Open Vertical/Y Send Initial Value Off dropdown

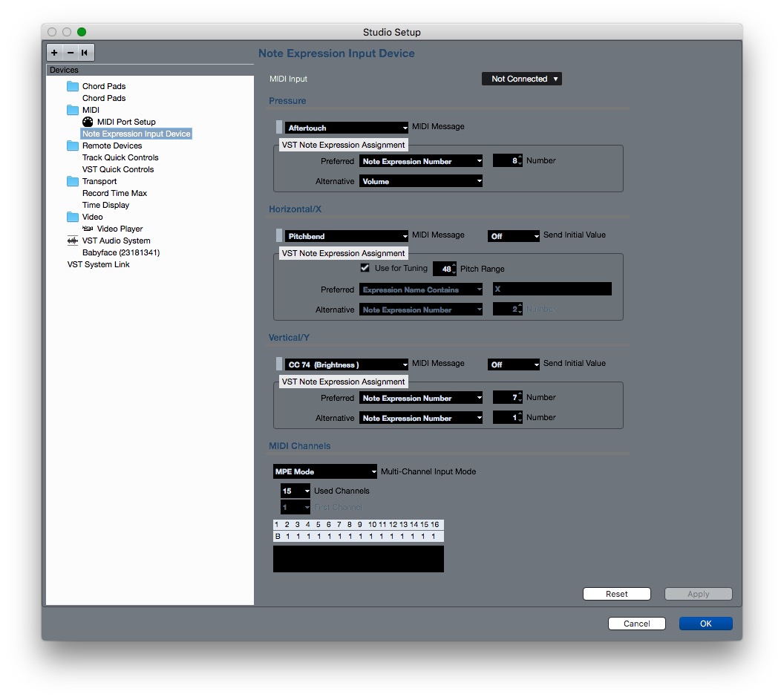pos(514,364)
